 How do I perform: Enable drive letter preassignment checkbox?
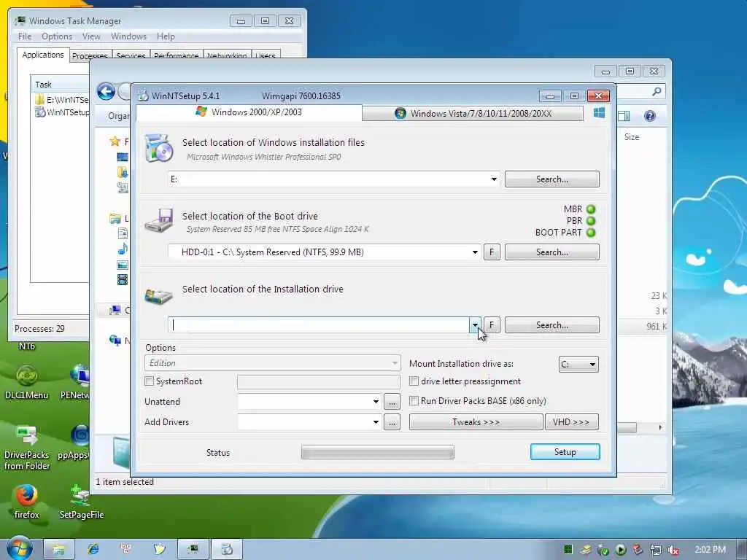pyautogui.click(x=414, y=381)
